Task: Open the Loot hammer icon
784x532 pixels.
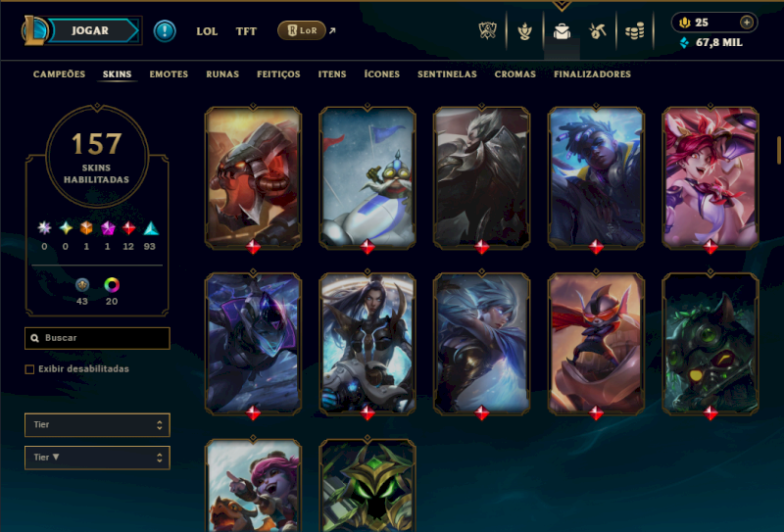Action: 598,31
